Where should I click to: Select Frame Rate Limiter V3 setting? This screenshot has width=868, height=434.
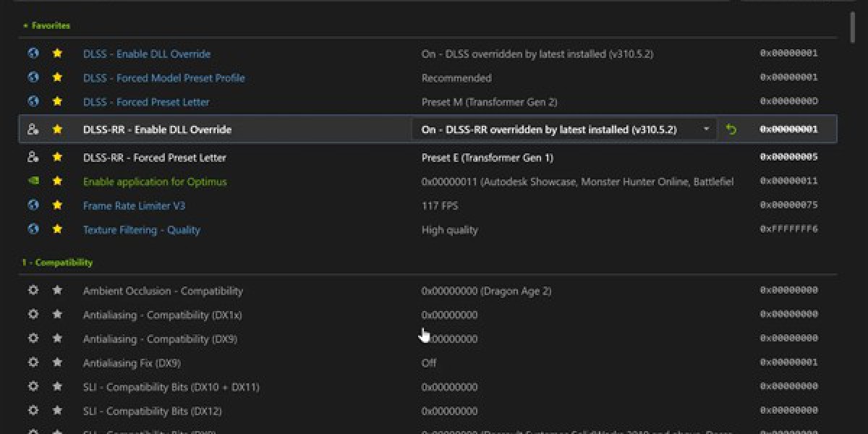[134, 205]
